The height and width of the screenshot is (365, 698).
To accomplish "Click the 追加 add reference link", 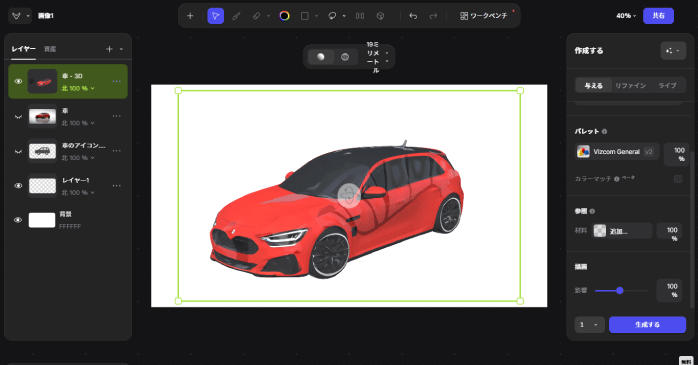I will point(619,231).
